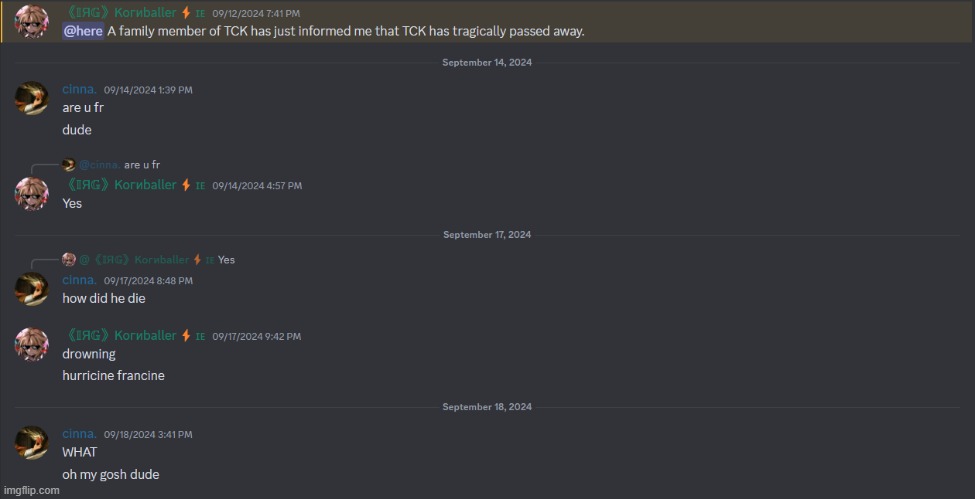Click lightning bolt badge on the 9:42 PM message
This screenshot has width=975, height=499.
186,335
